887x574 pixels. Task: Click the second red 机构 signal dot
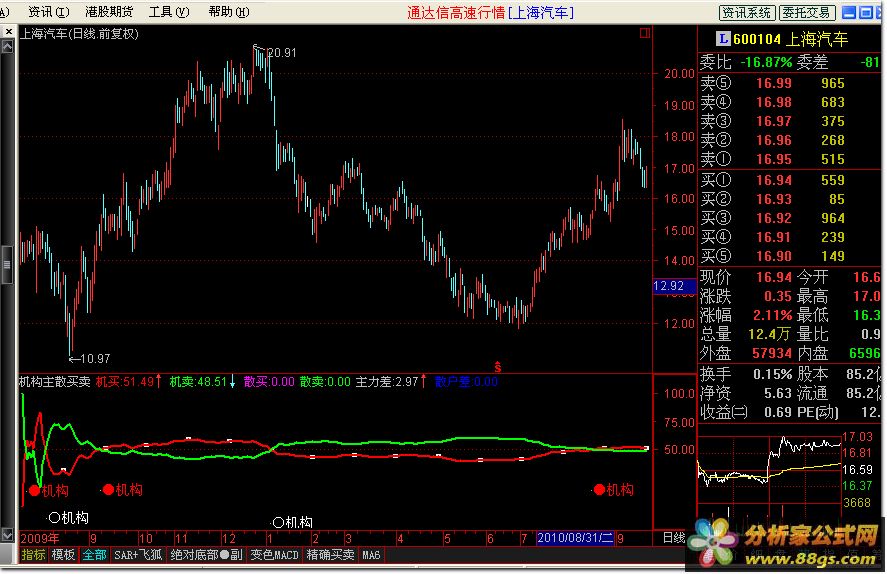(109, 490)
